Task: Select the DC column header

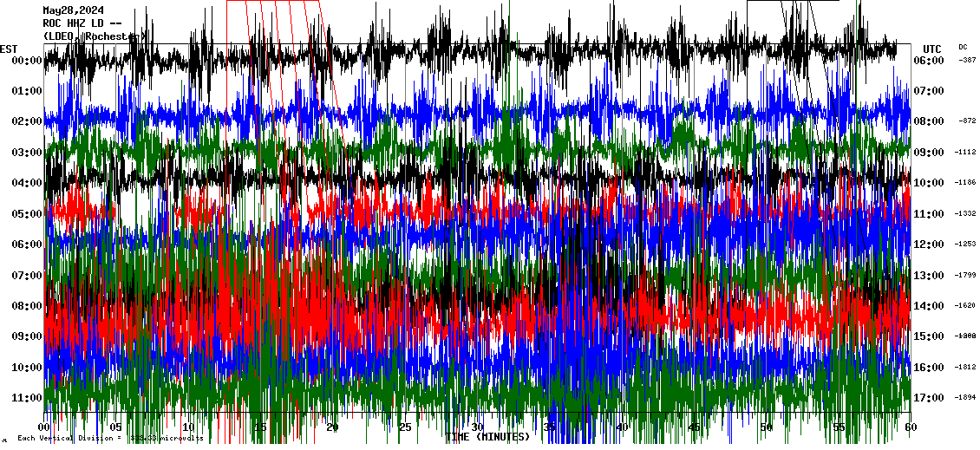Action: point(963,47)
